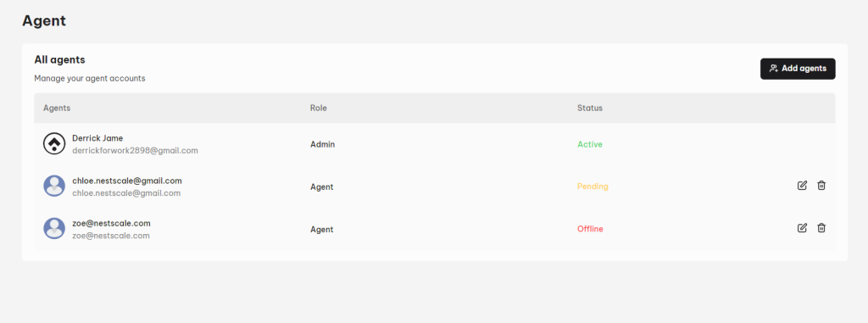The height and width of the screenshot is (323, 868).
Task: Click Derrick Jame's logo avatar
Action: coord(54,143)
